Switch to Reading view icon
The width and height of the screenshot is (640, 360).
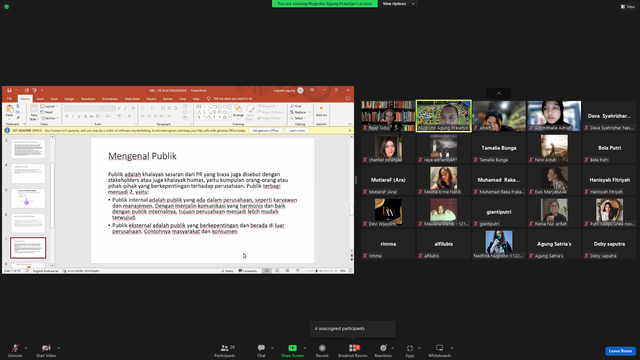pos(287,271)
